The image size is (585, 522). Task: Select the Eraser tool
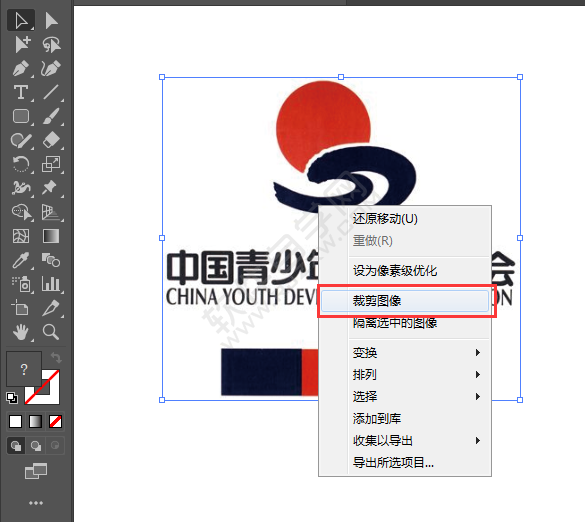(x=51, y=140)
